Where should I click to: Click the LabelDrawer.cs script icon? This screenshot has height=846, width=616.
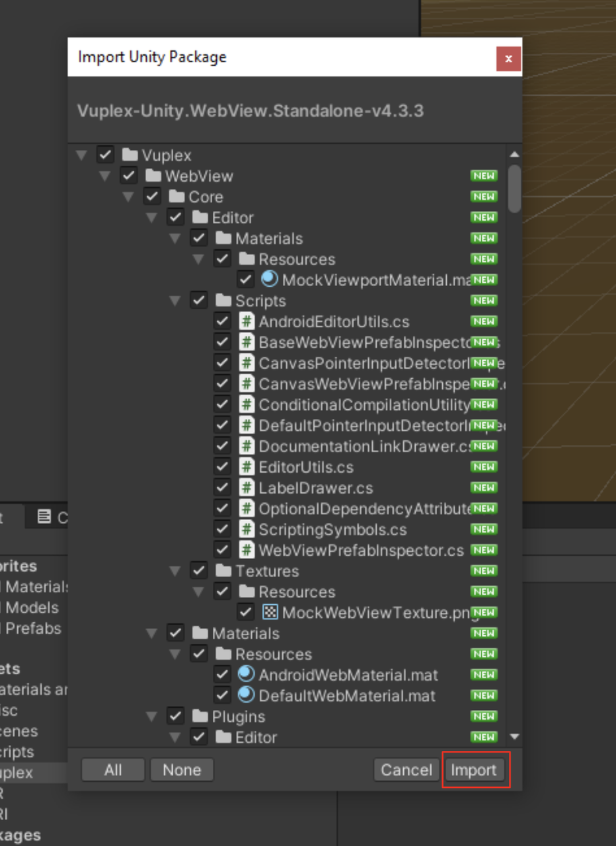tap(247, 488)
